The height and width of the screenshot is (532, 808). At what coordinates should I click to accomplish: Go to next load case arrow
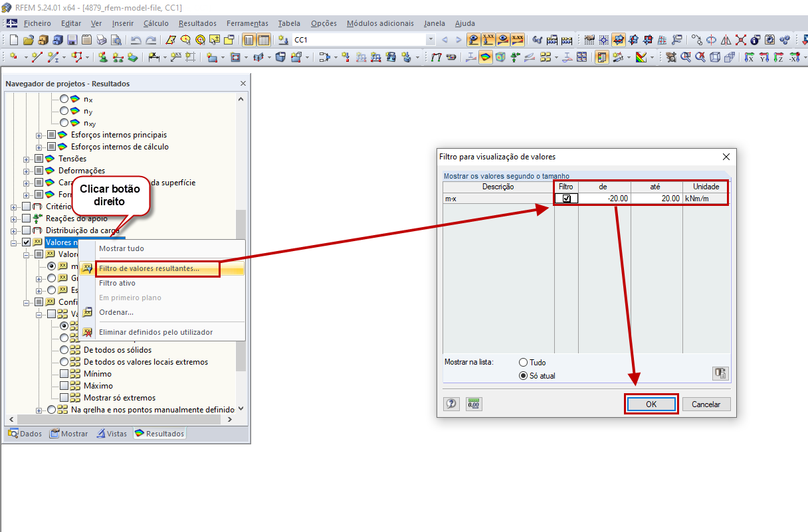(x=458, y=40)
